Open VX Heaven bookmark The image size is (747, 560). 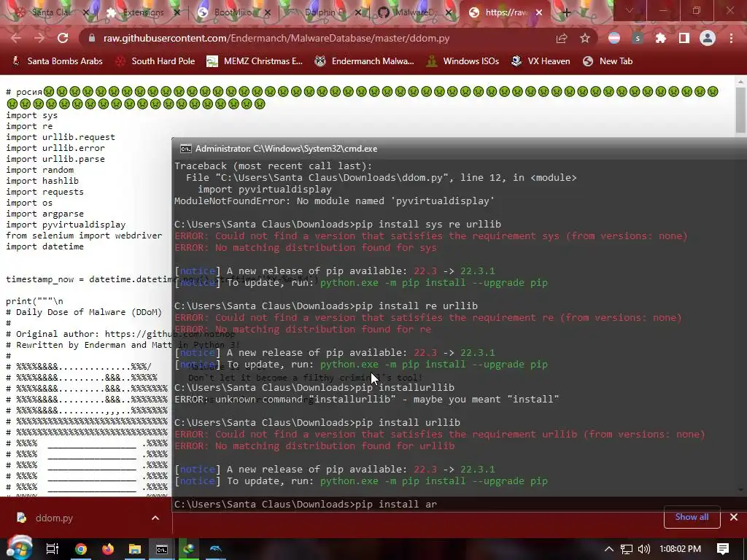coord(541,61)
